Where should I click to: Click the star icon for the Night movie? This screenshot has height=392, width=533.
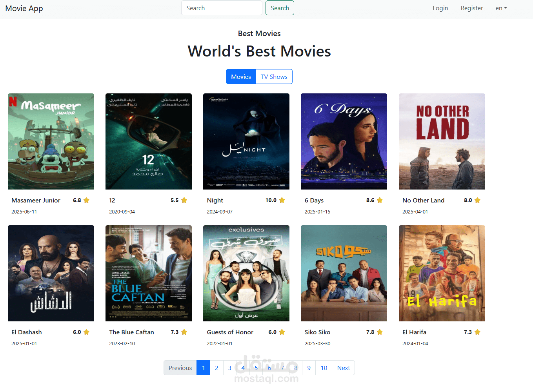click(x=282, y=200)
